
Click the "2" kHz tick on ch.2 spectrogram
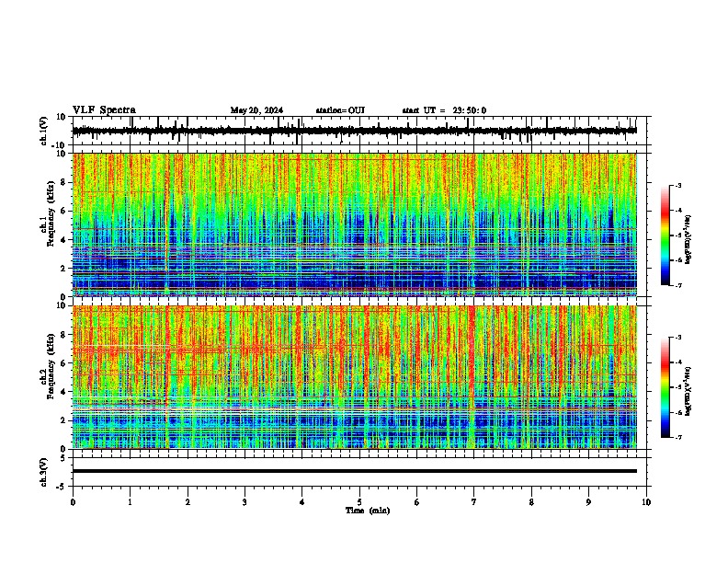click(x=63, y=420)
